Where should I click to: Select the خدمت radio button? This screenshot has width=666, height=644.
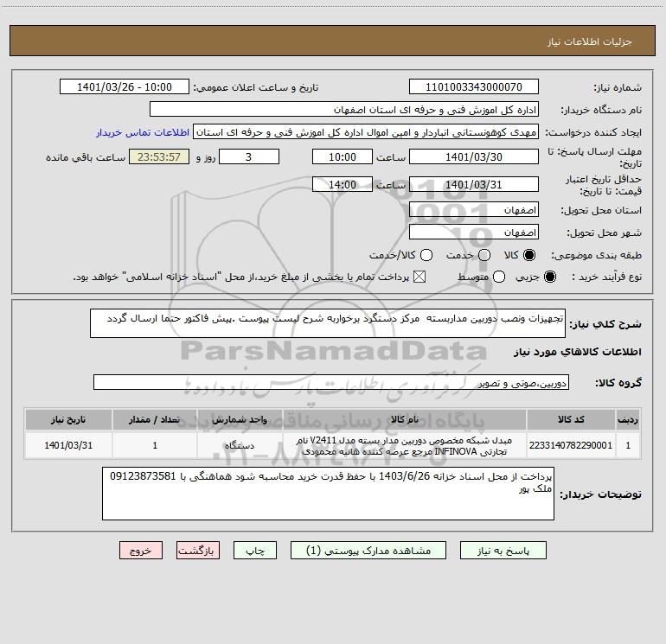pyautogui.click(x=484, y=255)
